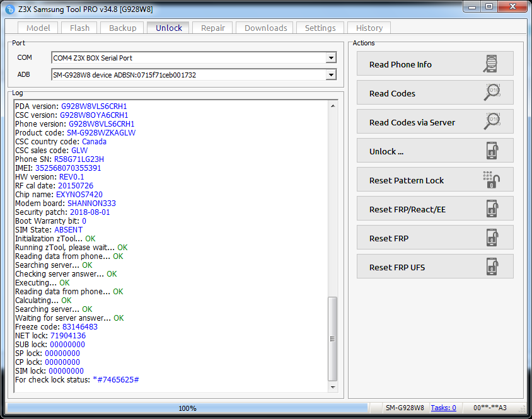
Task: Switch to the Model tab
Action: pyautogui.click(x=38, y=28)
